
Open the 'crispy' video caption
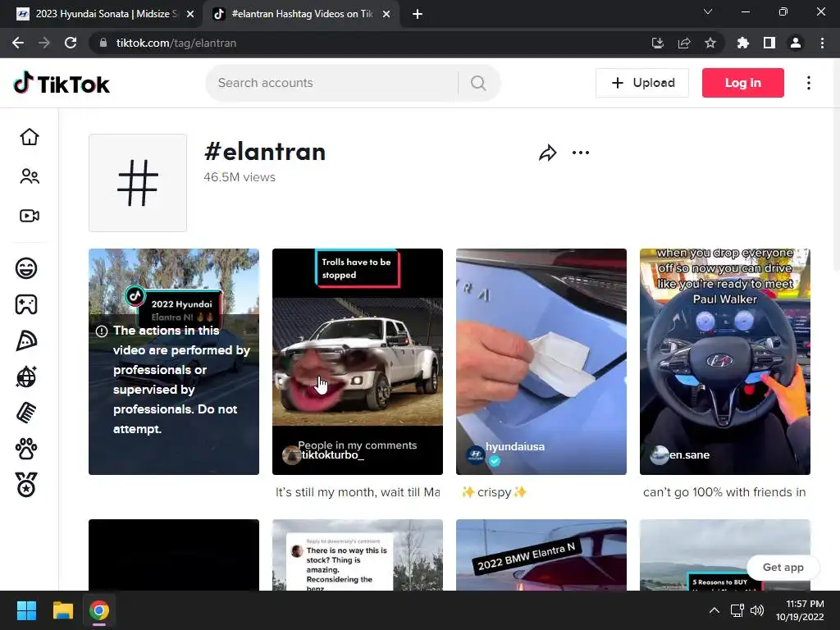[x=494, y=492]
